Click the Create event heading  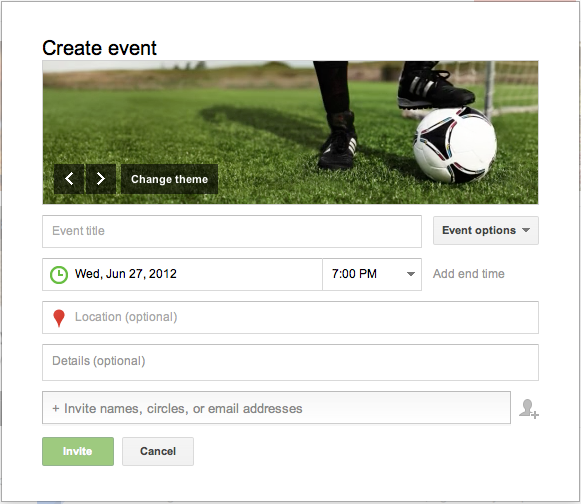[99, 48]
